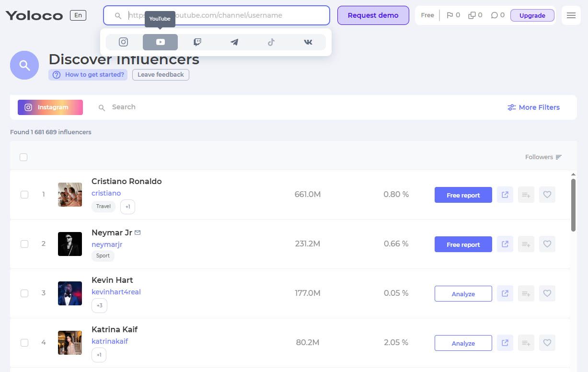Click the Yoloco logo
The image size is (588, 372).
34,15
